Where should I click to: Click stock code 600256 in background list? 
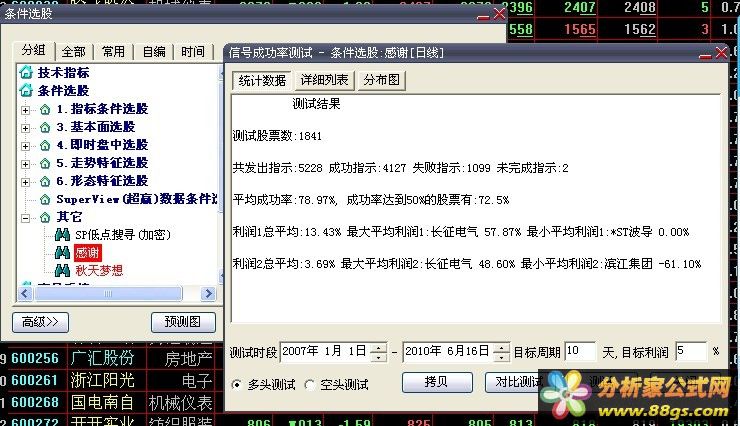(35, 358)
